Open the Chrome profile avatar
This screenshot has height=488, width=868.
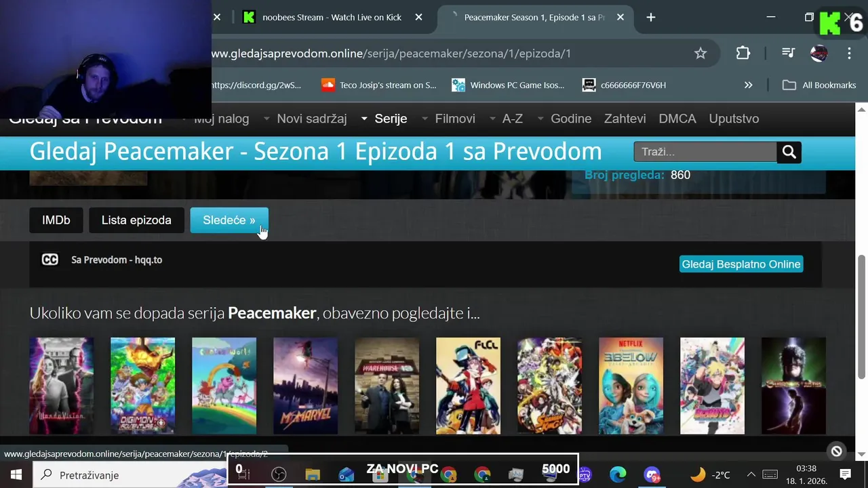(x=818, y=54)
